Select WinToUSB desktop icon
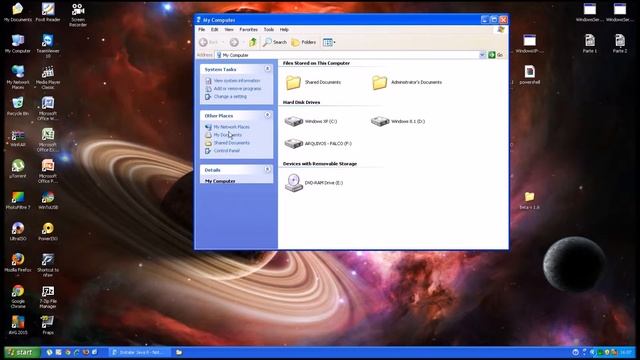The height and width of the screenshot is (360, 640). tap(48, 200)
